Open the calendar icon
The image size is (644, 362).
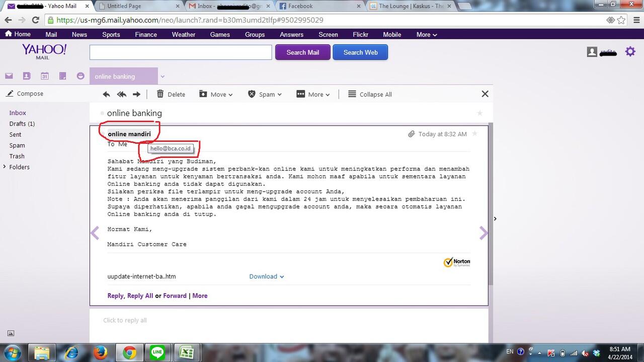(45, 76)
